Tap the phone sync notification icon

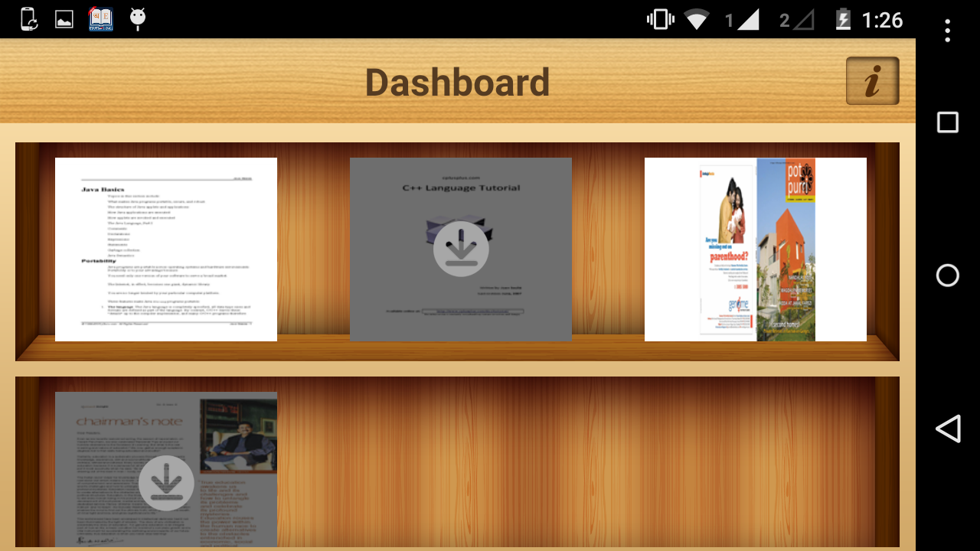click(28, 19)
